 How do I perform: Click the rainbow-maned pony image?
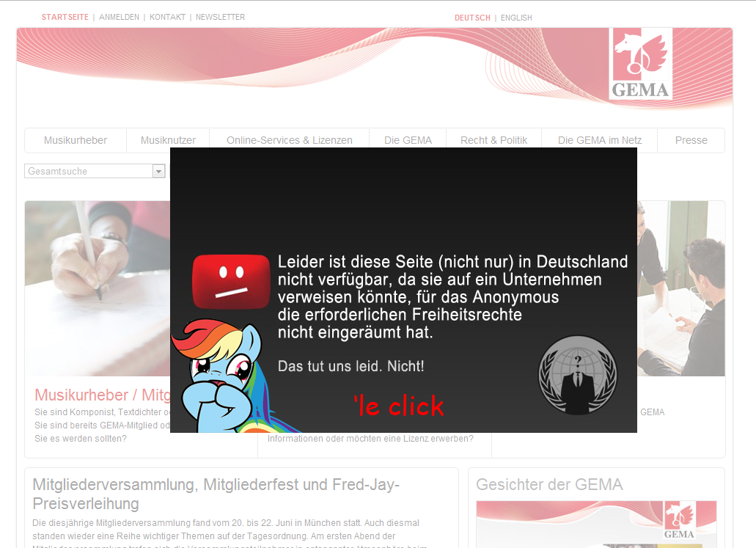pos(232,376)
